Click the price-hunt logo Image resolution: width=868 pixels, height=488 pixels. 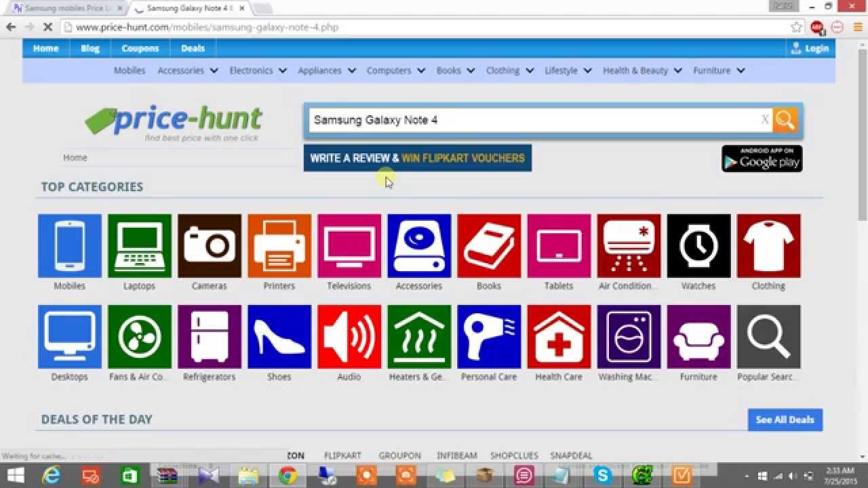point(174,122)
